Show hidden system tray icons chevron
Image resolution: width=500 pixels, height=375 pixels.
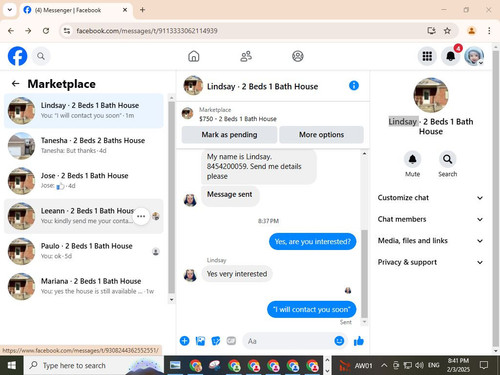click(384, 365)
